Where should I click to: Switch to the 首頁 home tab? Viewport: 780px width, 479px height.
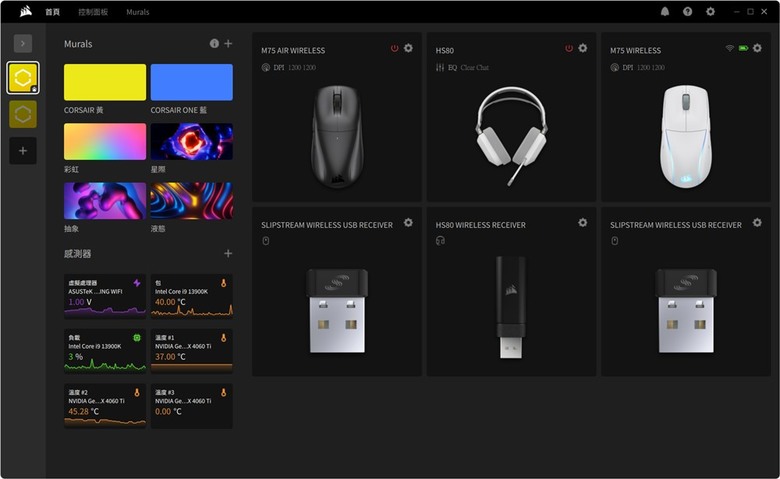53,12
